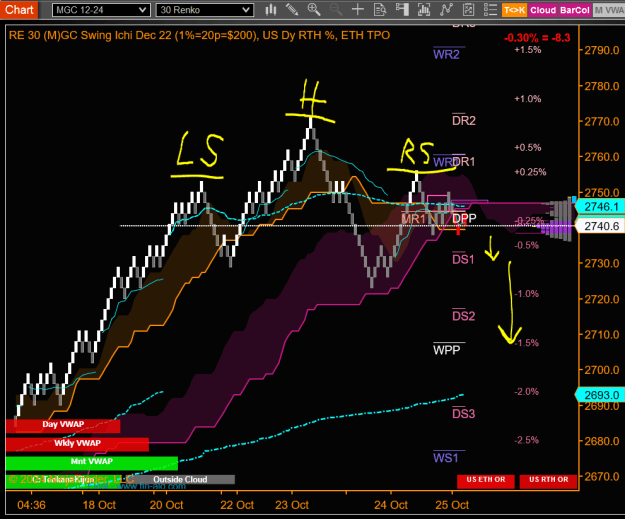Screen dimensions: 625x519
Task: Click the Wkly VWAP red label
Action: pos(77,444)
